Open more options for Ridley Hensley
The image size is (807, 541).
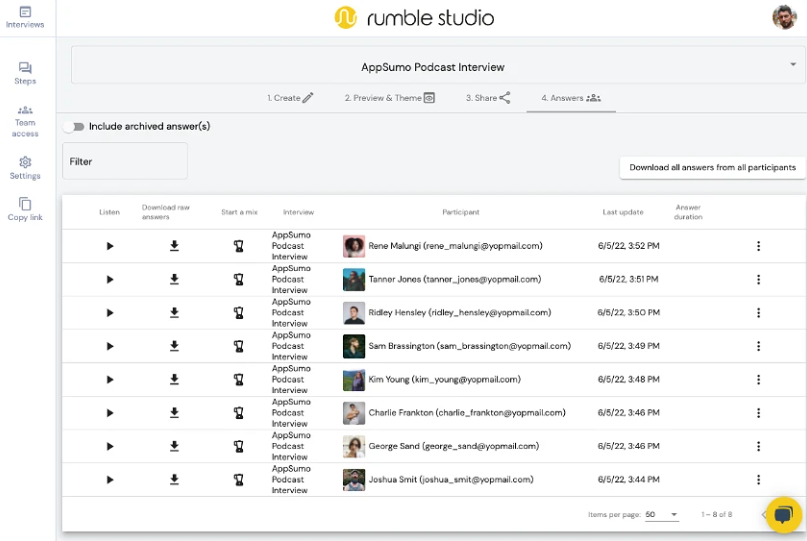[758, 313]
